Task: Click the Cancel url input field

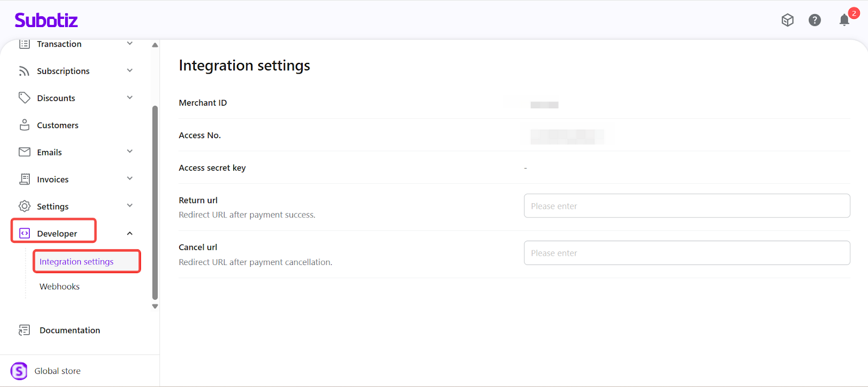Action: pyautogui.click(x=686, y=253)
